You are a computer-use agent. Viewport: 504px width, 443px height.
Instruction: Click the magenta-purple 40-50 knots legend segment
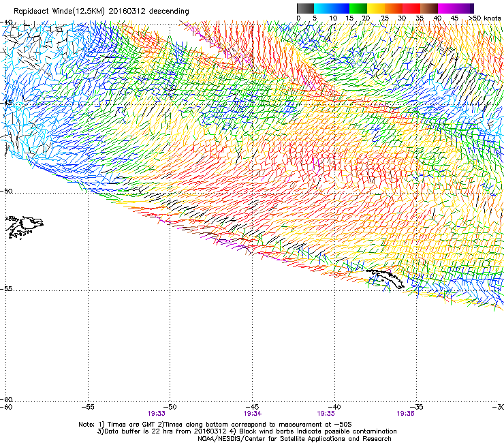pos(456,8)
